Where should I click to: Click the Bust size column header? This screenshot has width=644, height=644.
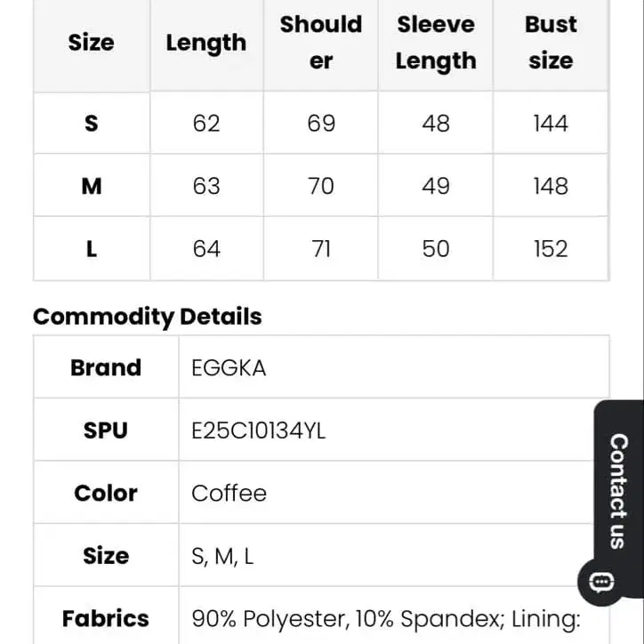point(551,43)
